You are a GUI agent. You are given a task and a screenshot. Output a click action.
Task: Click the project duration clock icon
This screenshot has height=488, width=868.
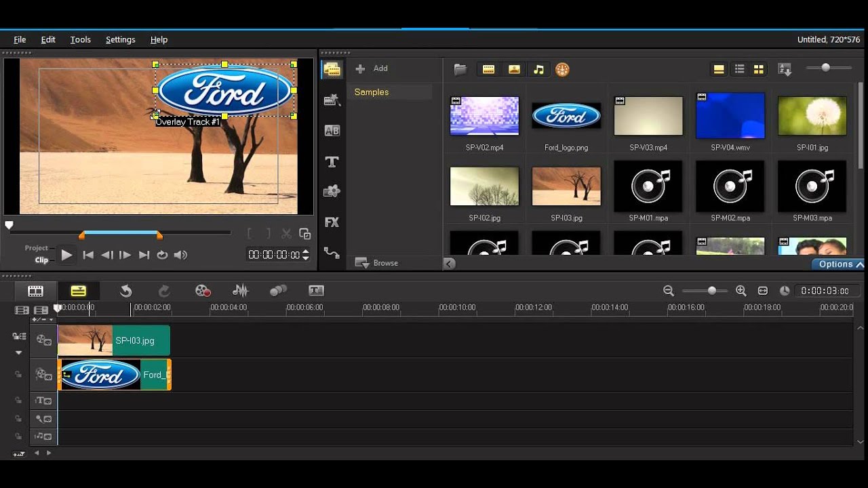785,291
